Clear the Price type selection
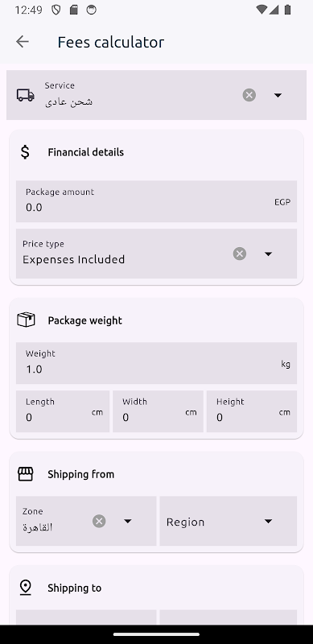Screen dimensions: 313x644 coord(240,254)
